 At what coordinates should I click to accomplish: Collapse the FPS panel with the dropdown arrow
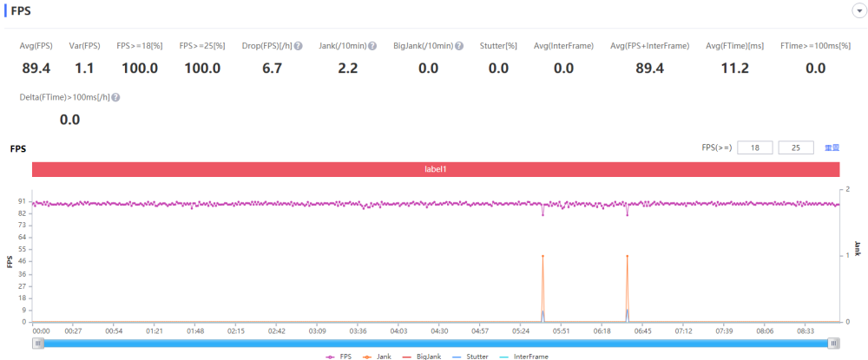859,10
